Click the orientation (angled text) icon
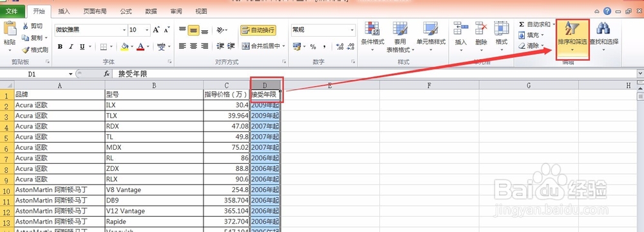Image resolution: width=644 pixels, height=232 pixels. point(220,30)
